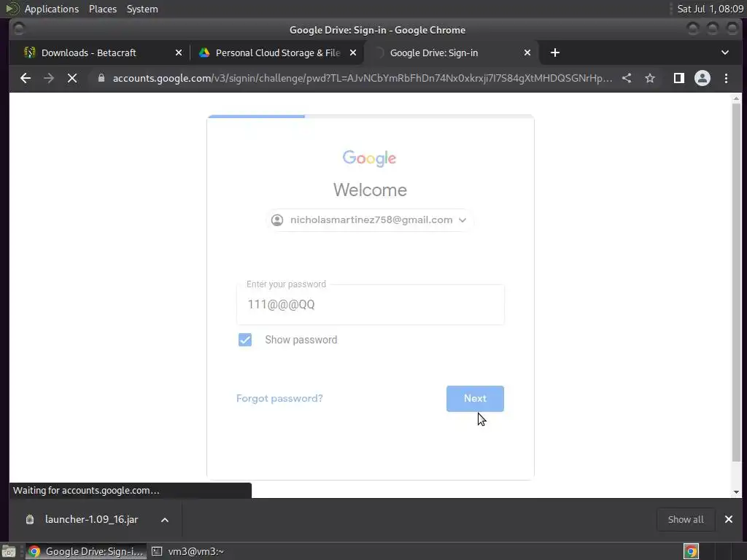
Task: Focus the Enter your password field
Action: [370, 305]
